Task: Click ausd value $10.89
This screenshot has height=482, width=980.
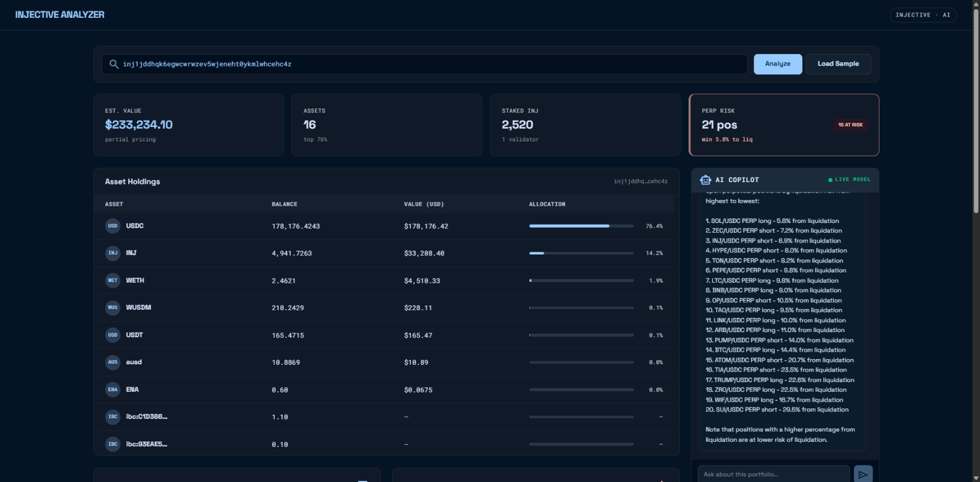Action: (416, 363)
